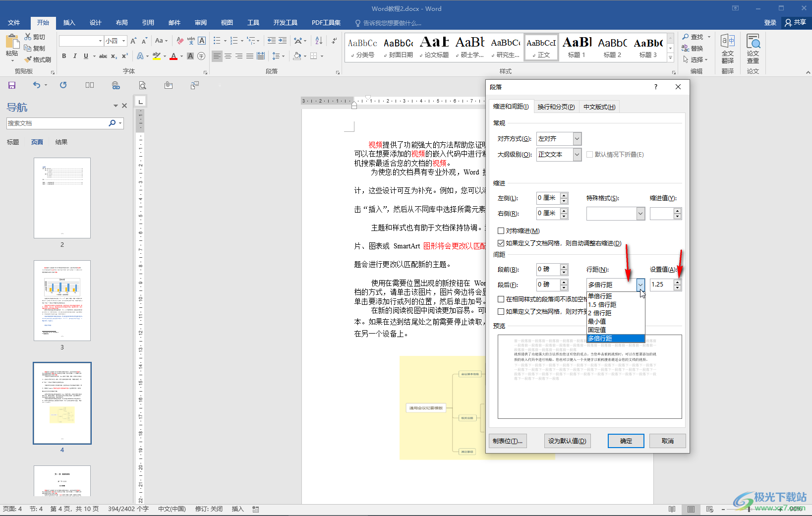This screenshot has width=812, height=516.
Task: Increase left indent stepper up
Action: point(564,195)
